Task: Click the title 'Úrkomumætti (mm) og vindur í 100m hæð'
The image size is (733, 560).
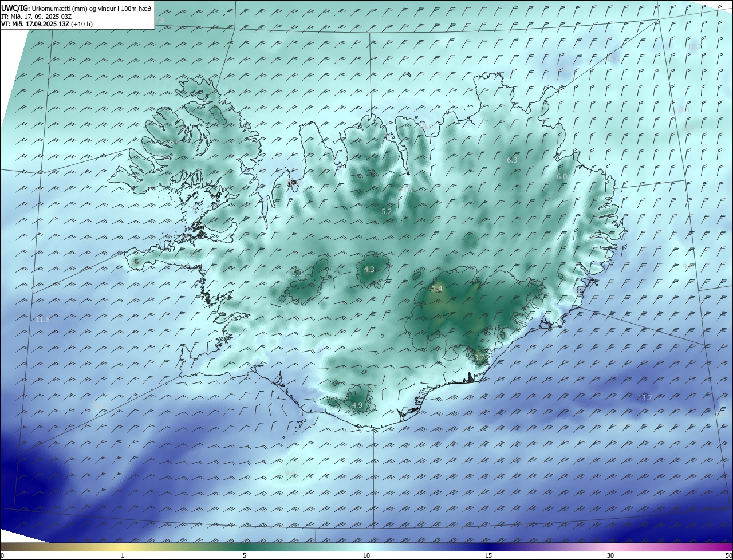Action: [91, 8]
